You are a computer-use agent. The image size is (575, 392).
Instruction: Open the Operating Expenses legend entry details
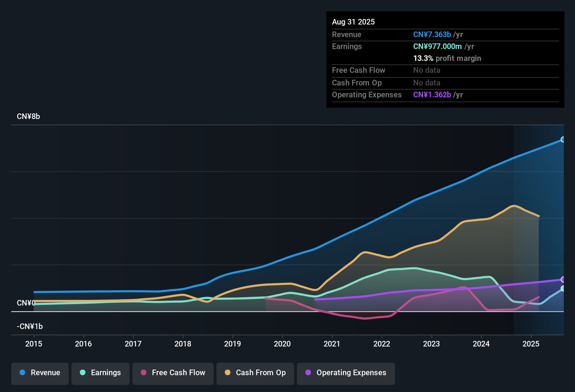346,373
